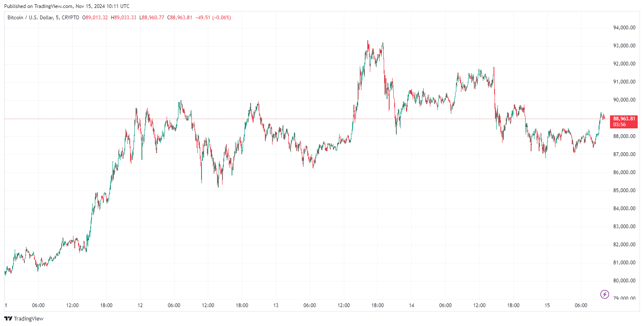
Task: Click the date label 12 on time axis
Action: click(x=140, y=305)
